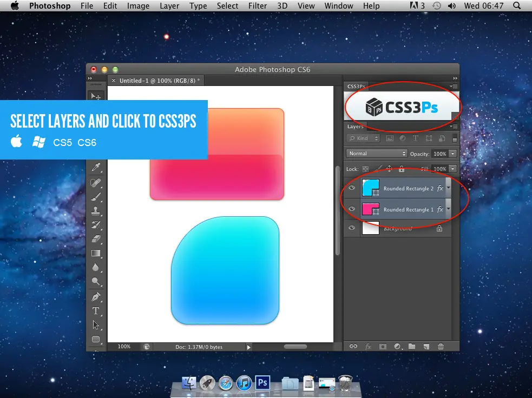Select the Eyedropper tool
The height and width of the screenshot is (398, 532).
tap(96, 167)
